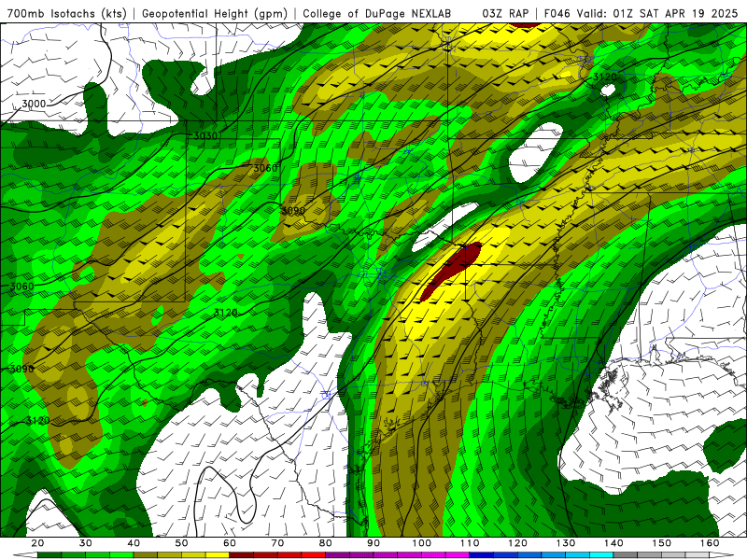747x560 pixels.
Task: Click the "100" color scale label
Action: click(422, 543)
